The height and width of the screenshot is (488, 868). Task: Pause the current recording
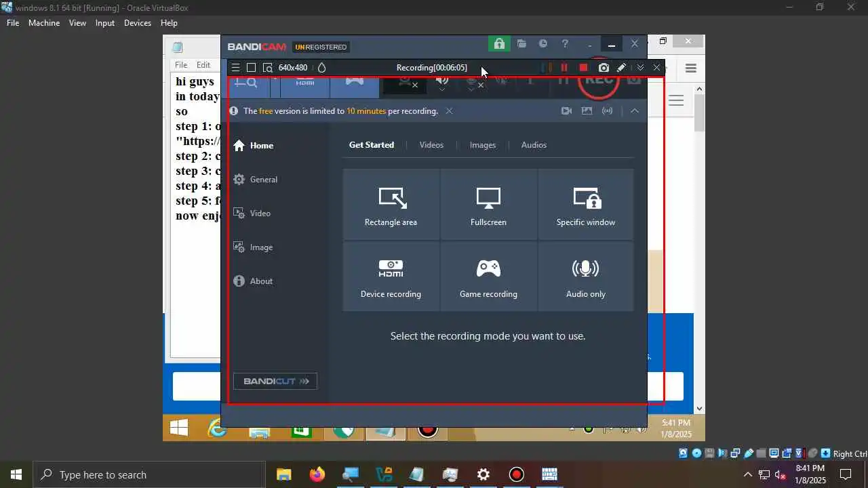(564, 68)
